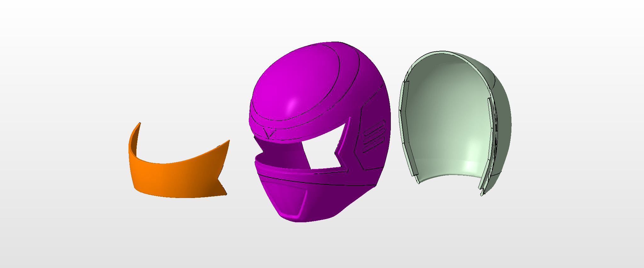This screenshot has height=268, width=644.
Task: Select the top vent slot on helmet side
Action: point(374,127)
